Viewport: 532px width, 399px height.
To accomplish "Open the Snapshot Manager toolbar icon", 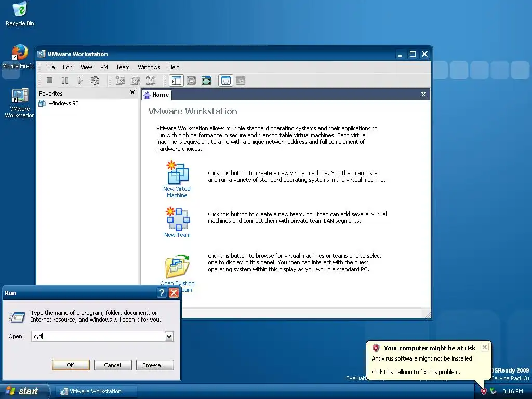I will (150, 81).
